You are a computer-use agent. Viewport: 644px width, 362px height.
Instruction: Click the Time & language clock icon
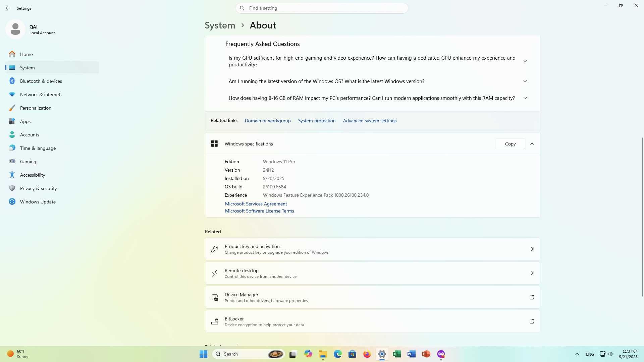coord(12,148)
